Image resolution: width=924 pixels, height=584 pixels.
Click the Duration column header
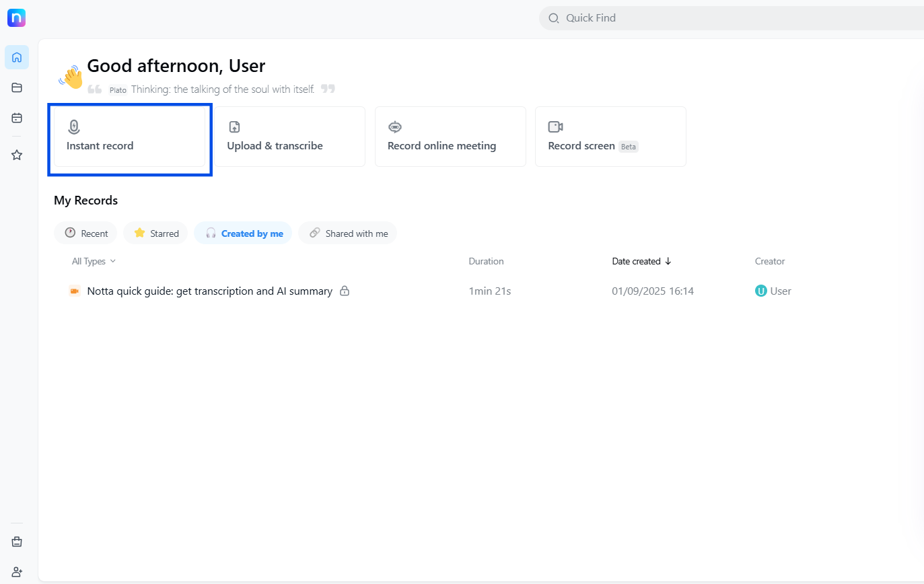click(x=486, y=261)
